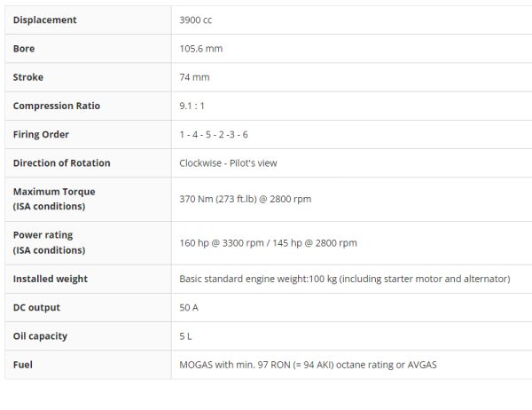Click the 105.6 mm bore value
The width and height of the screenshot is (532, 410).
[201, 49]
